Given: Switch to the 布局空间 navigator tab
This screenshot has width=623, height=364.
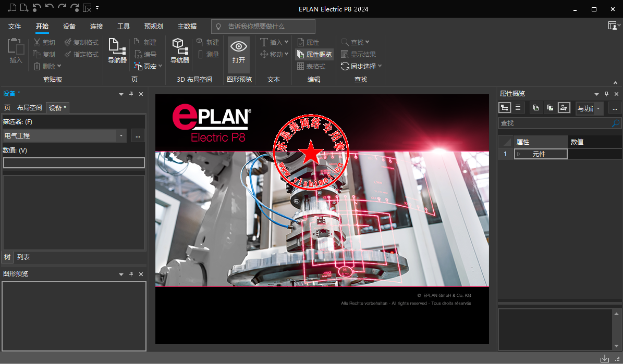Looking at the screenshot, I should point(30,108).
